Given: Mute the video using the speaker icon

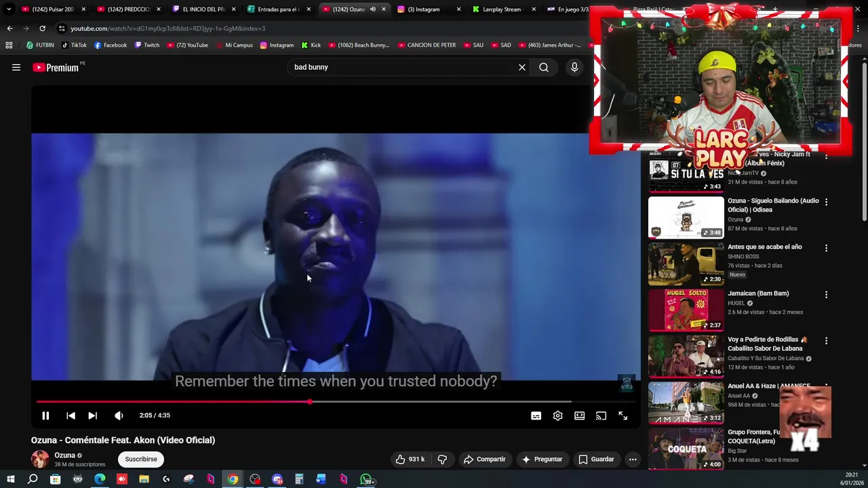Looking at the screenshot, I should click(x=119, y=415).
